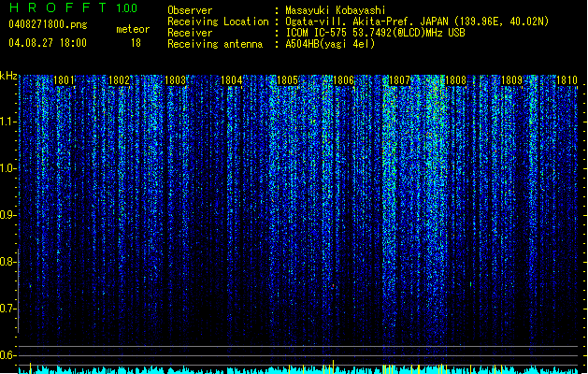The width and height of the screenshot is (588, 374).
Task: Click the 1805 time marker
Action: point(287,80)
